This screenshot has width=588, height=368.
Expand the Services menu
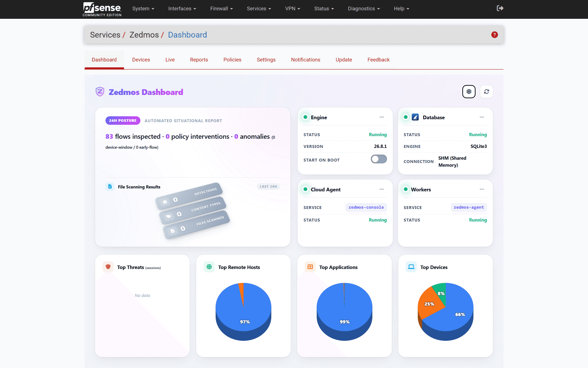[259, 8]
